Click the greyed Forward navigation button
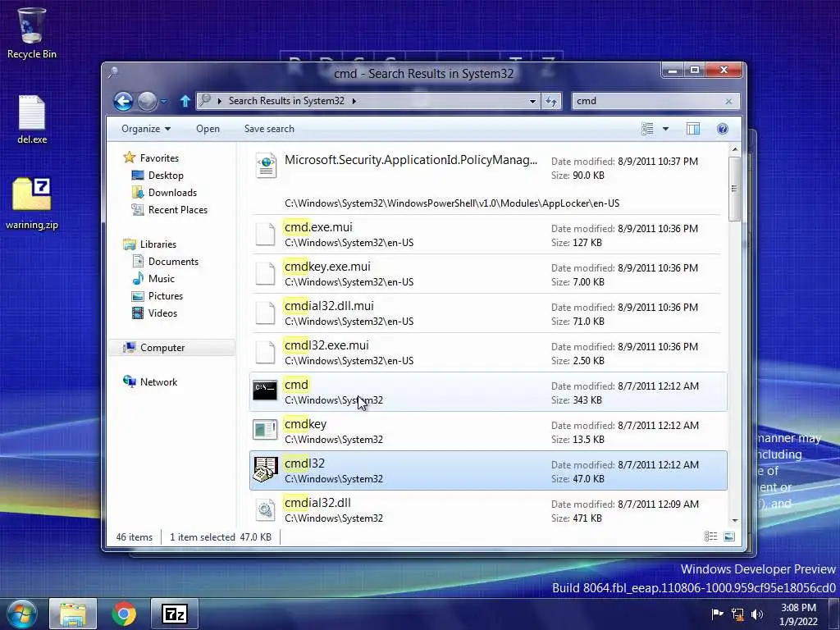The width and height of the screenshot is (840, 630). pos(147,101)
